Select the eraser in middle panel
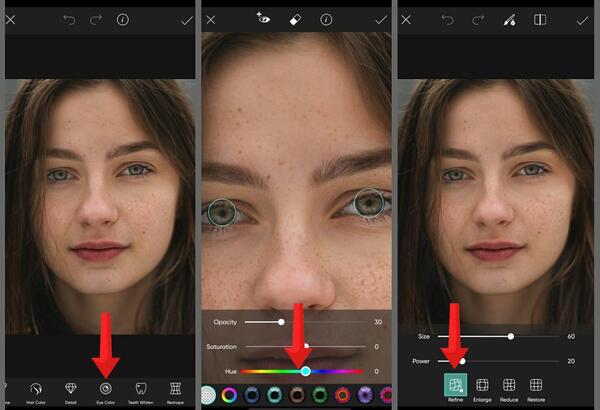Viewport: 600px width, 410px height. coord(295,20)
